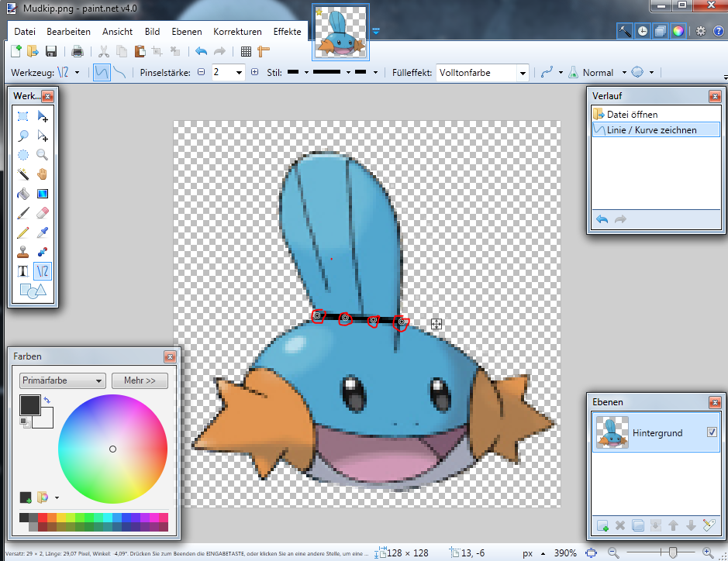
Task: Select the Paint Bucket tool
Action: point(22,194)
